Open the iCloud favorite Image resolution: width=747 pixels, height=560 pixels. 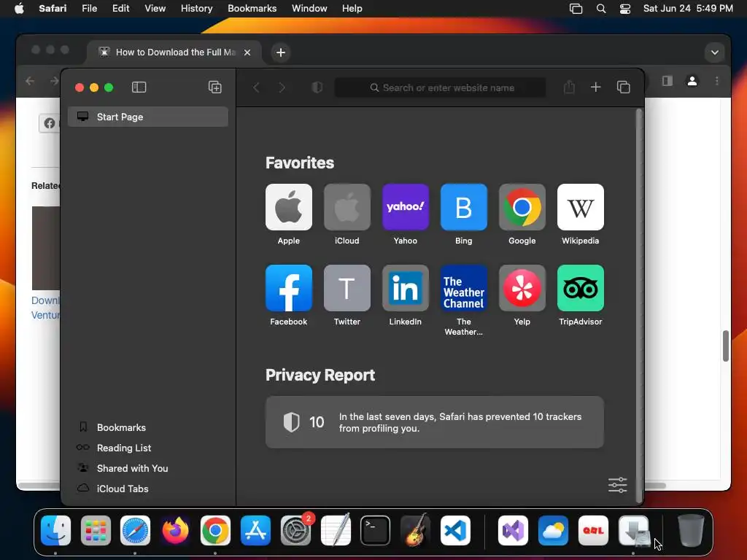coord(347,207)
